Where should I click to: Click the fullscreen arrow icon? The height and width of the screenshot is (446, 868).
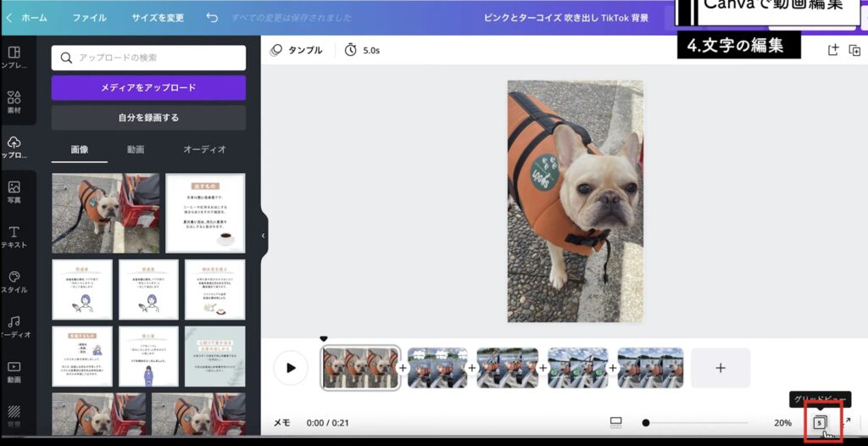click(x=847, y=422)
